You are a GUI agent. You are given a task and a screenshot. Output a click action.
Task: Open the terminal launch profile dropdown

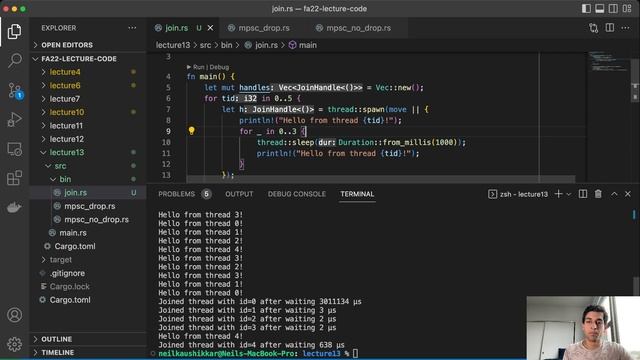coord(569,194)
